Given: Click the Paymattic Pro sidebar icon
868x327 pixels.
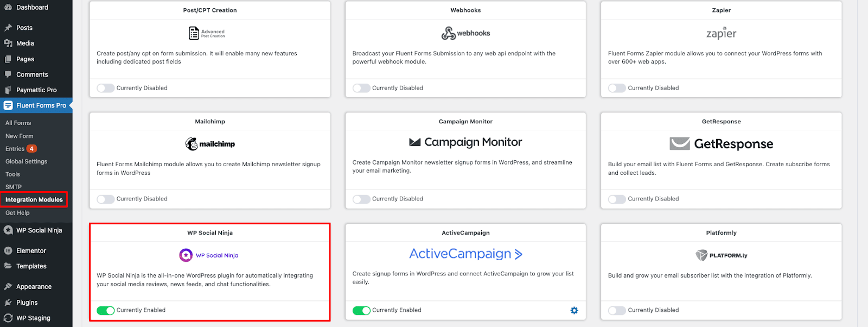Looking at the screenshot, I should (8, 90).
